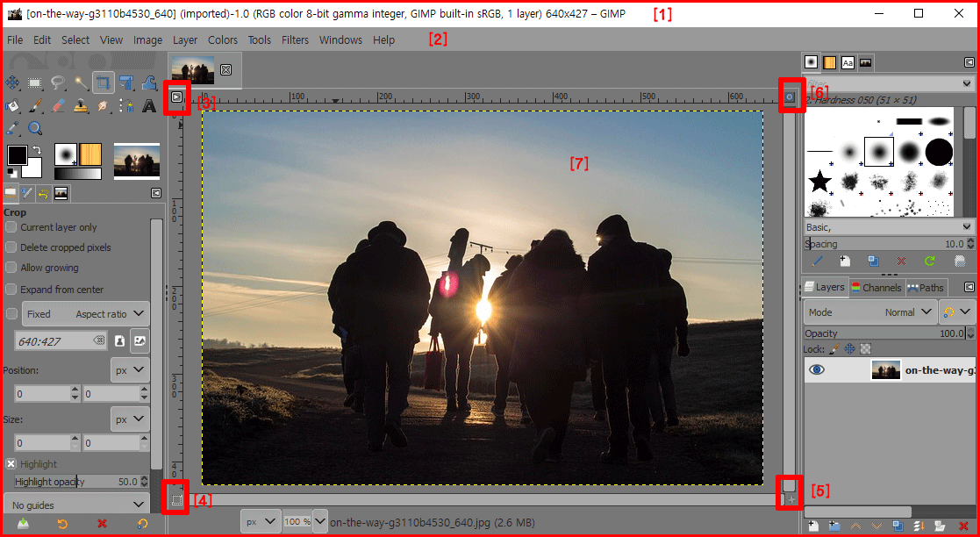
Task: Select the Smudge tool
Action: 104,105
